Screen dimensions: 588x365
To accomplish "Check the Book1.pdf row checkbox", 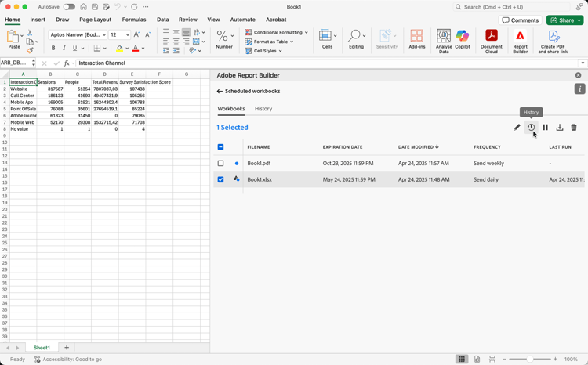I will tap(220, 164).
